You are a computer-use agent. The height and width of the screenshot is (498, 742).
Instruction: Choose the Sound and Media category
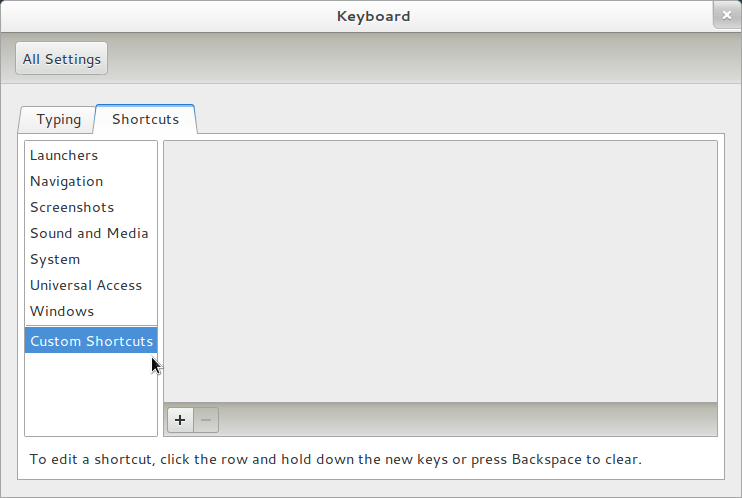(x=89, y=233)
